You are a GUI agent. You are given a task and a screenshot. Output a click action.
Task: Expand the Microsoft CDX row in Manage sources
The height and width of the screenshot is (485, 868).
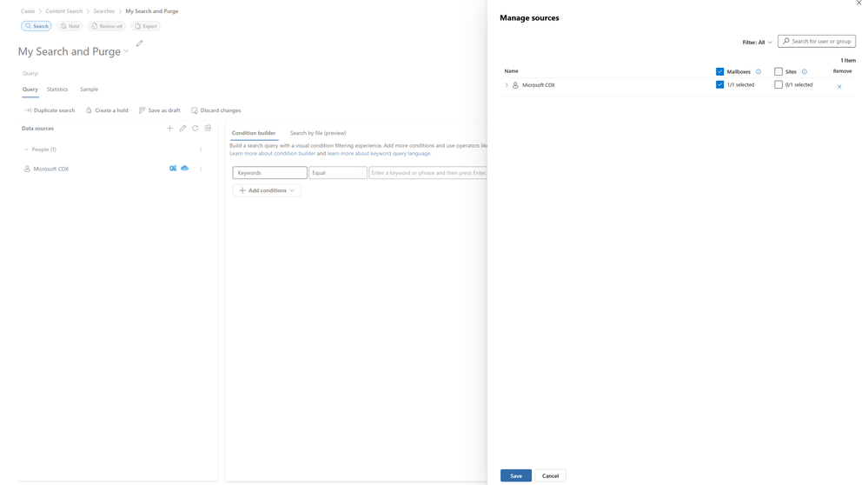(506, 85)
